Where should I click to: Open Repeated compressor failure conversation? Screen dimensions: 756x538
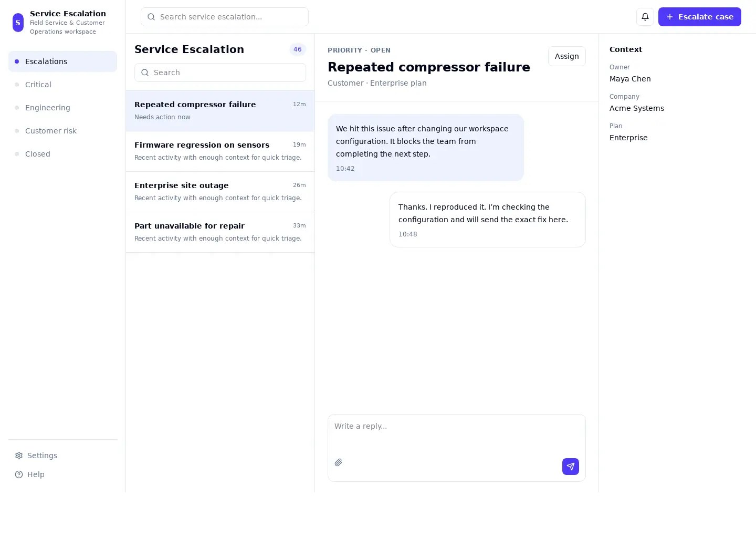point(220,111)
